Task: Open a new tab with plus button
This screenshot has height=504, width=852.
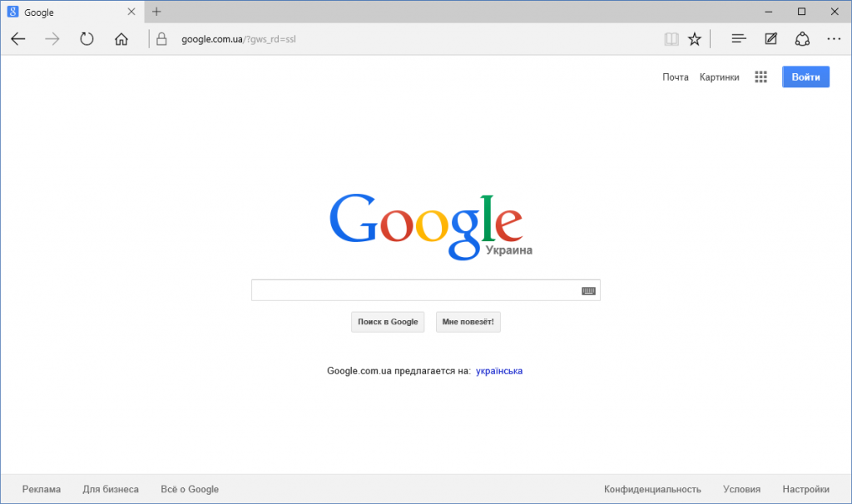Action: [156, 12]
